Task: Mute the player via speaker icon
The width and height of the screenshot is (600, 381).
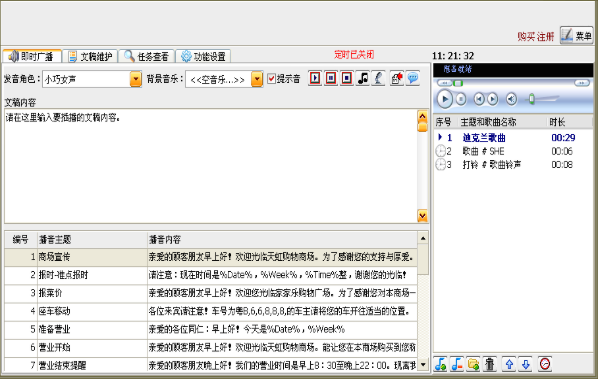Action: pos(511,99)
